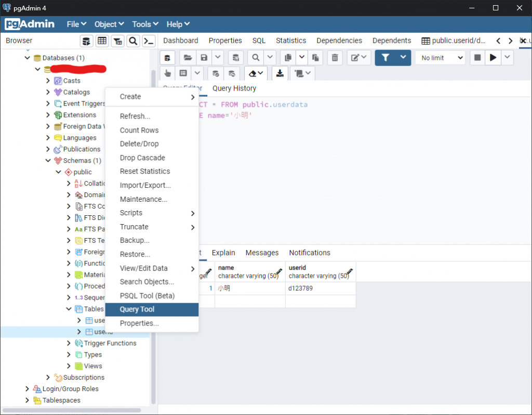Click the Commit transaction icon
This screenshot has width=532, height=415.
pyautogui.click(x=216, y=73)
